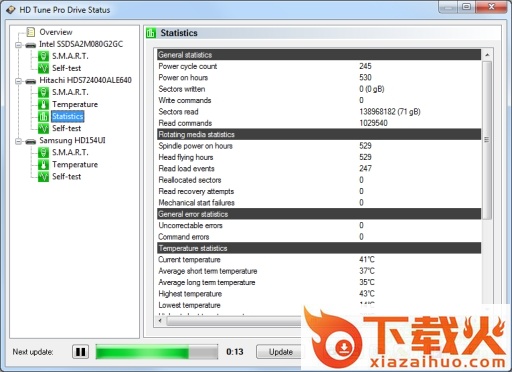The height and width of the screenshot is (372, 512).
Task: Select the Sectors read row
Action: click(319, 112)
